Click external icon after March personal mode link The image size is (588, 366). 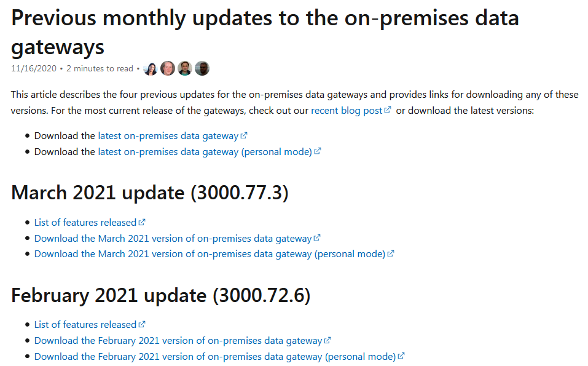click(391, 254)
